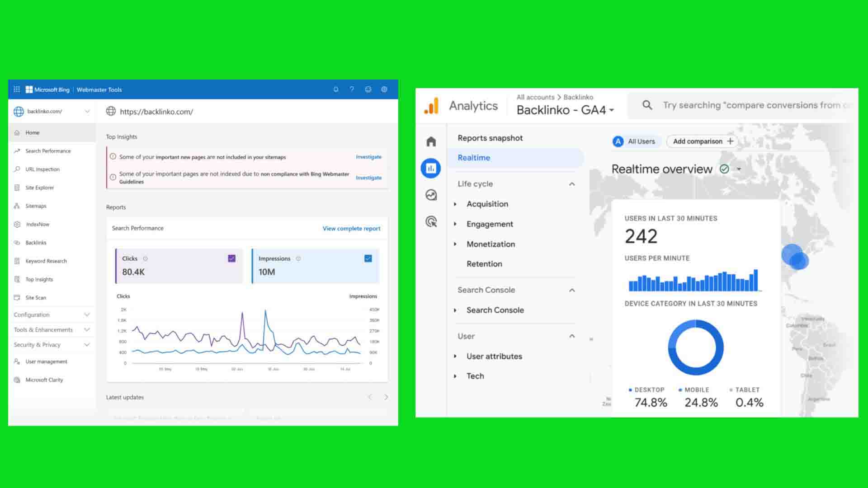
Task: Click the View complete report link
Action: tap(351, 229)
